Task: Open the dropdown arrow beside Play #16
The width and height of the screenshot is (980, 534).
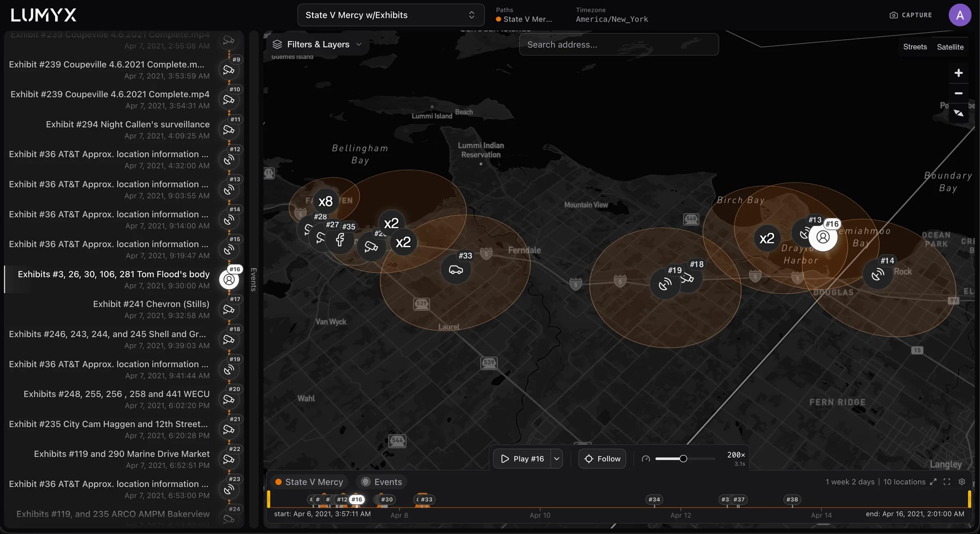Action: pos(557,459)
